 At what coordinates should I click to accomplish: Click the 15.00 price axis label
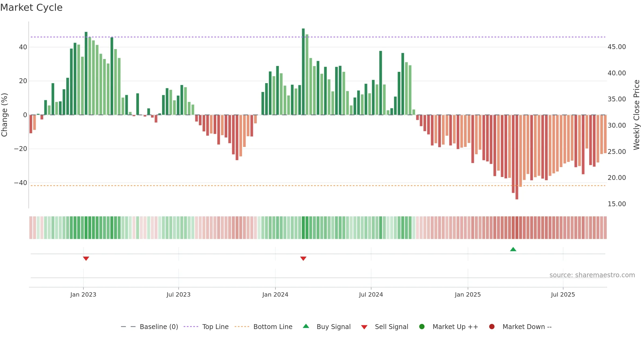(617, 204)
